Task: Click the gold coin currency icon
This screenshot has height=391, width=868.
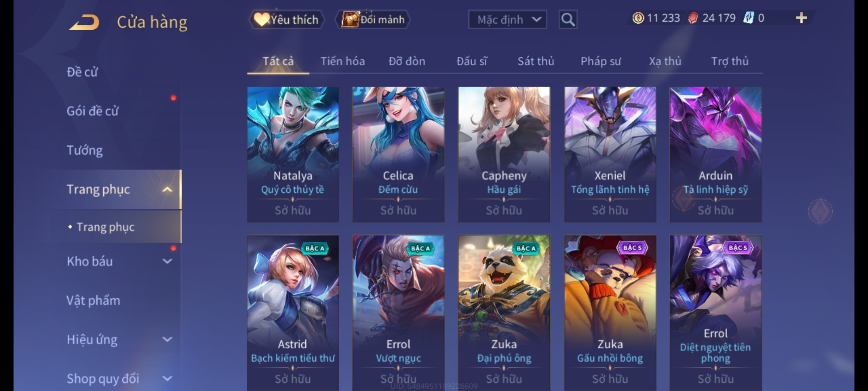Action: click(x=638, y=18)
